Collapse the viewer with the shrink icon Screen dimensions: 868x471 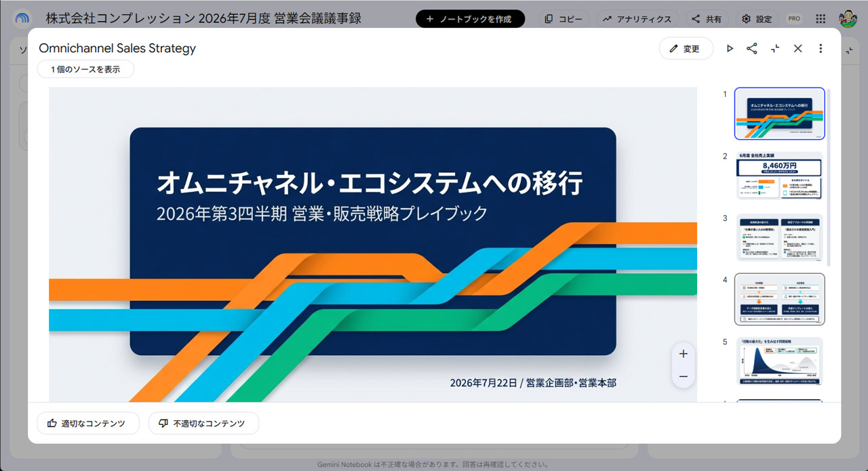775,49
